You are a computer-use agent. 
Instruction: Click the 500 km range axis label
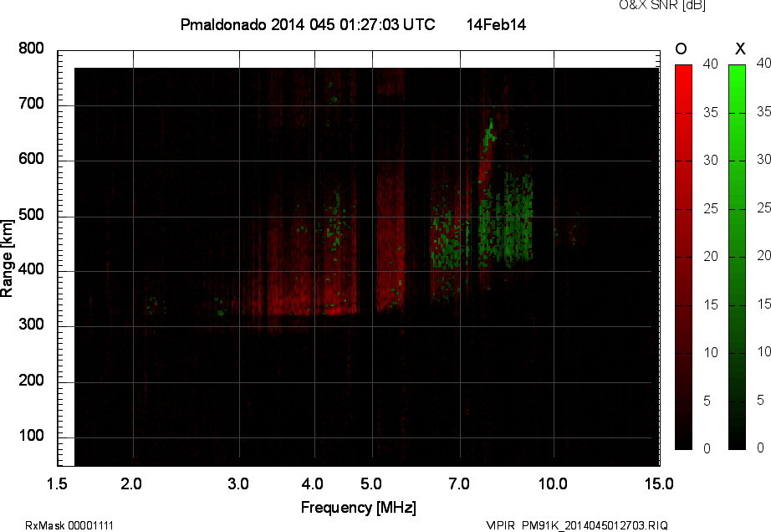click(x=32, y=215)
